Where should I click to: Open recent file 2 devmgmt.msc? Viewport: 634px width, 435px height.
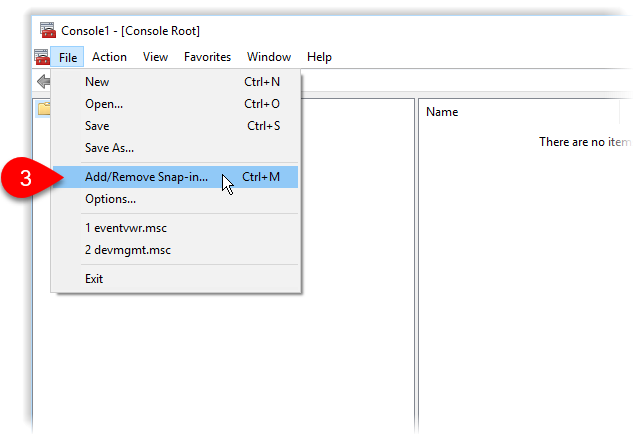coord(175,250)
